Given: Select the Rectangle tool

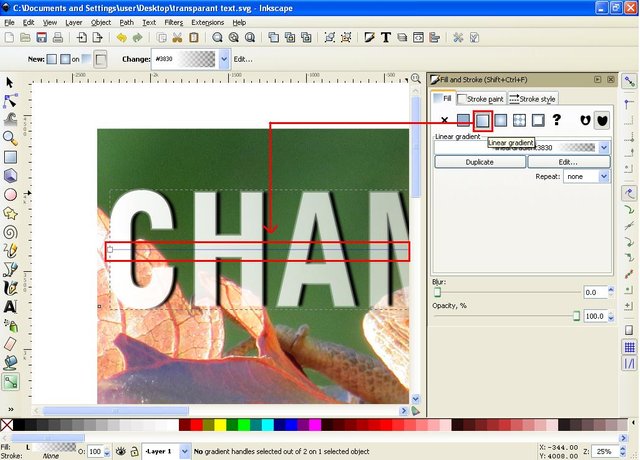Looking at the screenshot, I should point(10,157).
